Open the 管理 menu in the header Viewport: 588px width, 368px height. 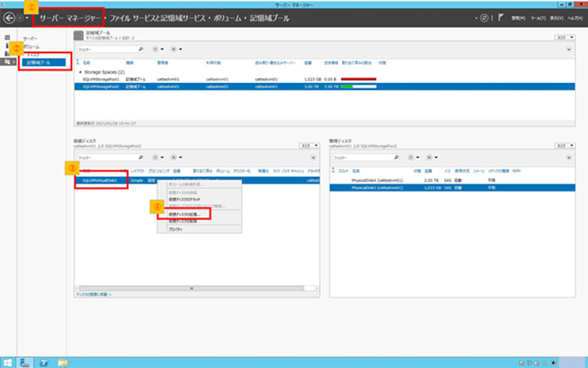(517, 17)
